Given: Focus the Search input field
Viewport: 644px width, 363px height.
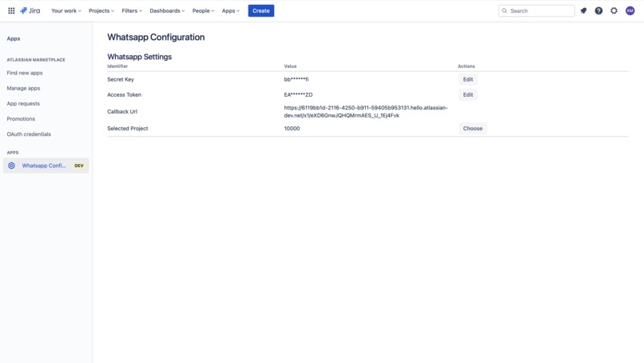Looking at the screenshot, I should [x=536, y=10].
